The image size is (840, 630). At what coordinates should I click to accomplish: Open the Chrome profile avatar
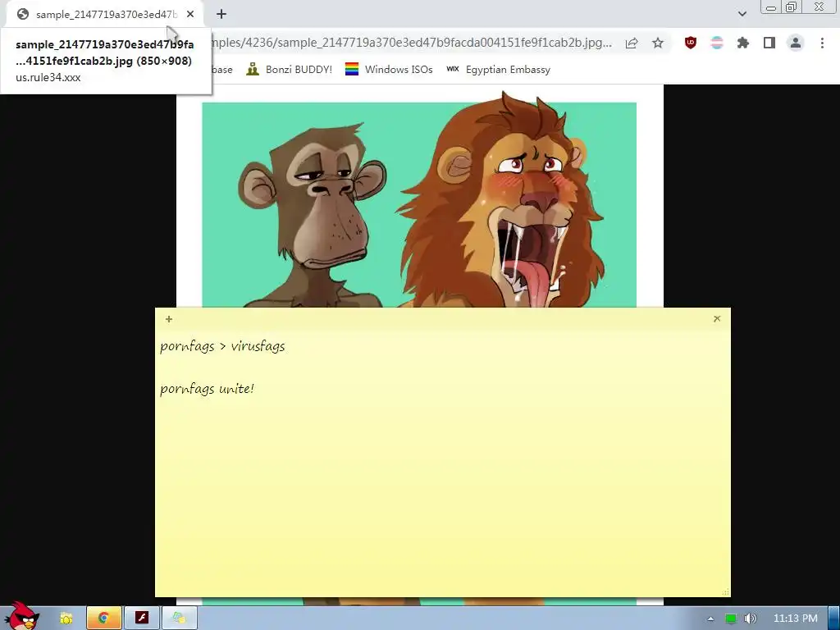(x=796, y=43)
